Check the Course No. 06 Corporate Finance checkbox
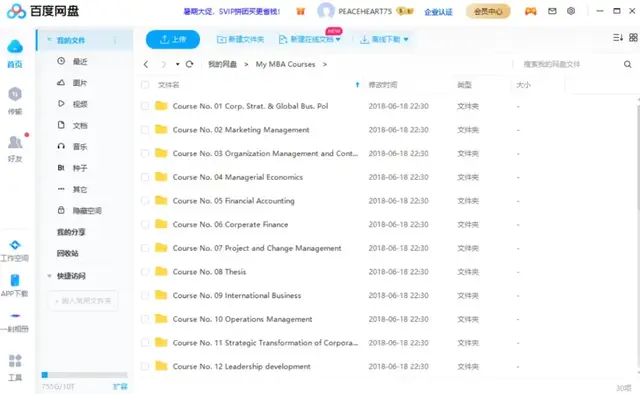 click(x=145, y=225)
